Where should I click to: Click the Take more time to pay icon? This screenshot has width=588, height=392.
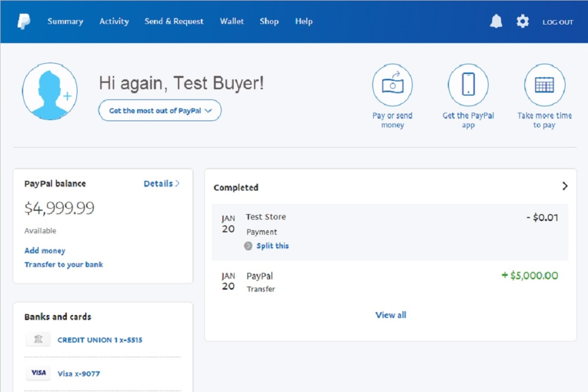[x=544, y=85]
